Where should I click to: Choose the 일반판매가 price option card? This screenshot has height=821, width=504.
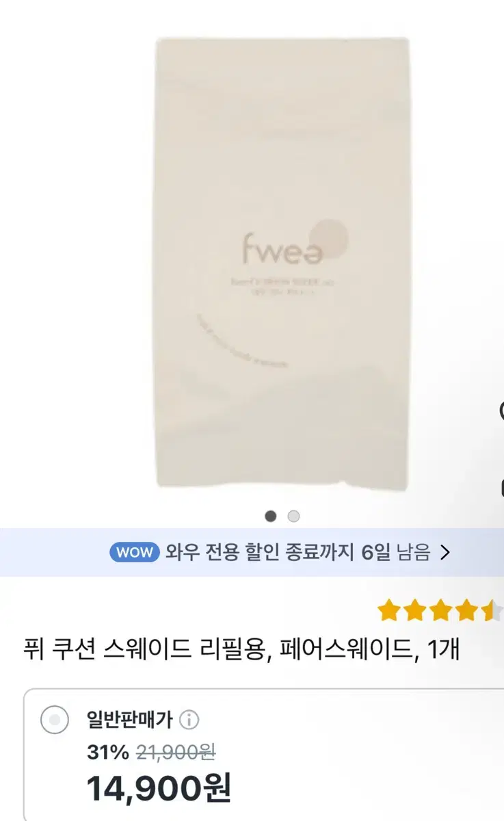[264, 755]
